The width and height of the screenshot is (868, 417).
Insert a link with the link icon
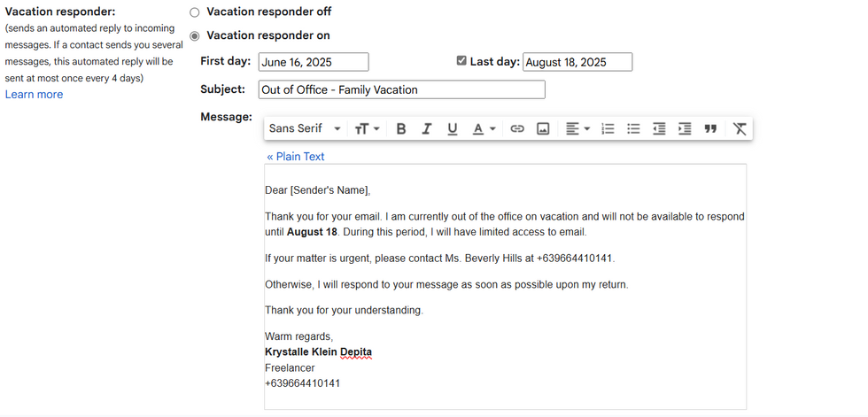(517, 129)
